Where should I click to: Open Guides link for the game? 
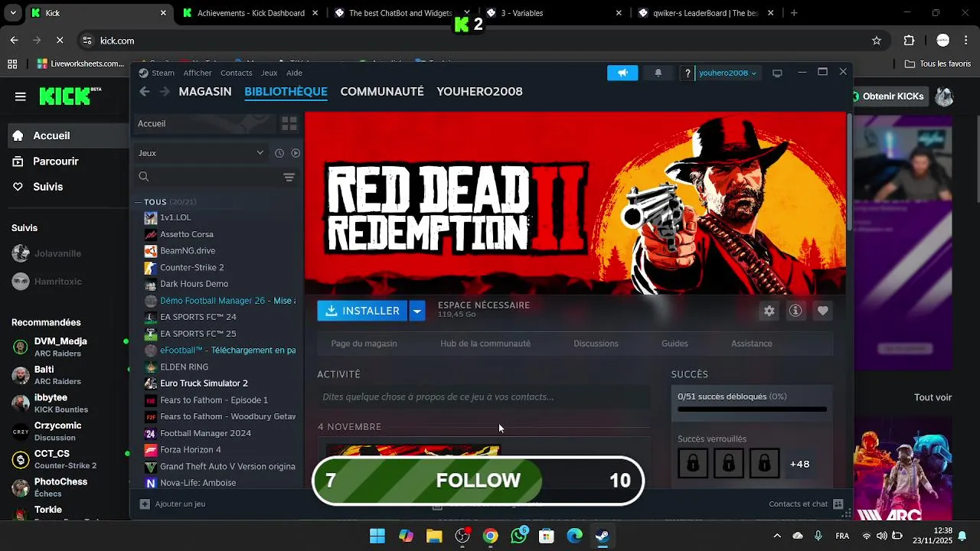point(675,344)
